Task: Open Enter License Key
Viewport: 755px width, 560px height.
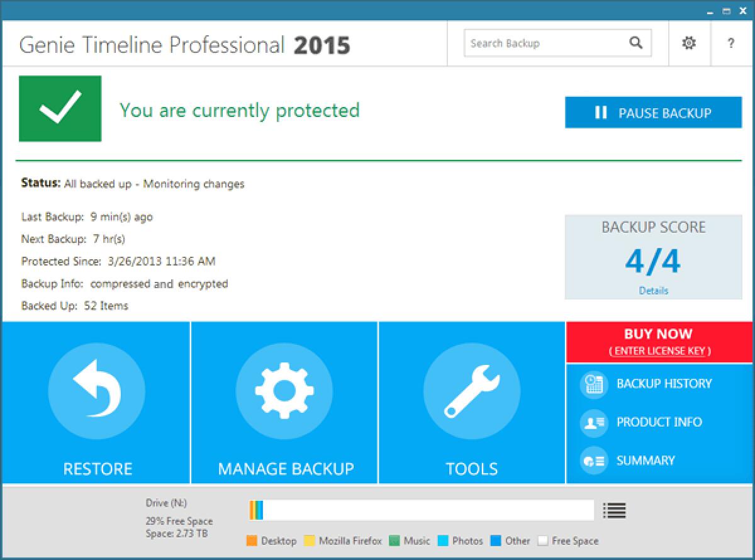Action: click(x=659, y=350)
